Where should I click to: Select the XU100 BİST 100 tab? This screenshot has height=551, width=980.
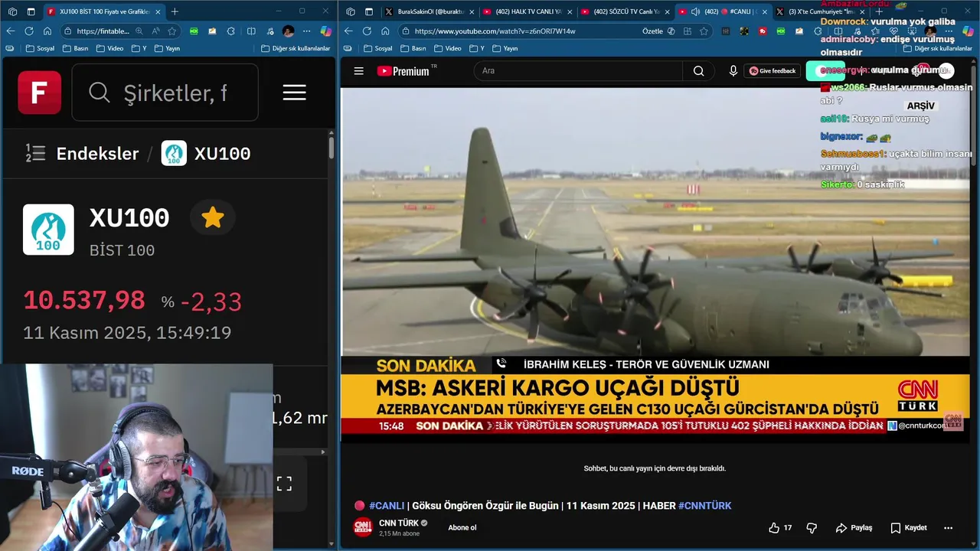(x=104, y=11)
